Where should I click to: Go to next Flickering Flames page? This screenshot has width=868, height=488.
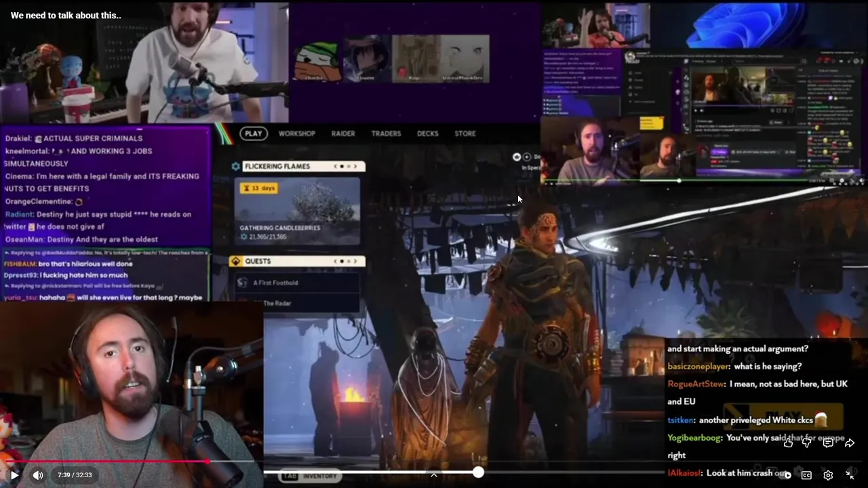pyautogui.click(x=355, y=166)
